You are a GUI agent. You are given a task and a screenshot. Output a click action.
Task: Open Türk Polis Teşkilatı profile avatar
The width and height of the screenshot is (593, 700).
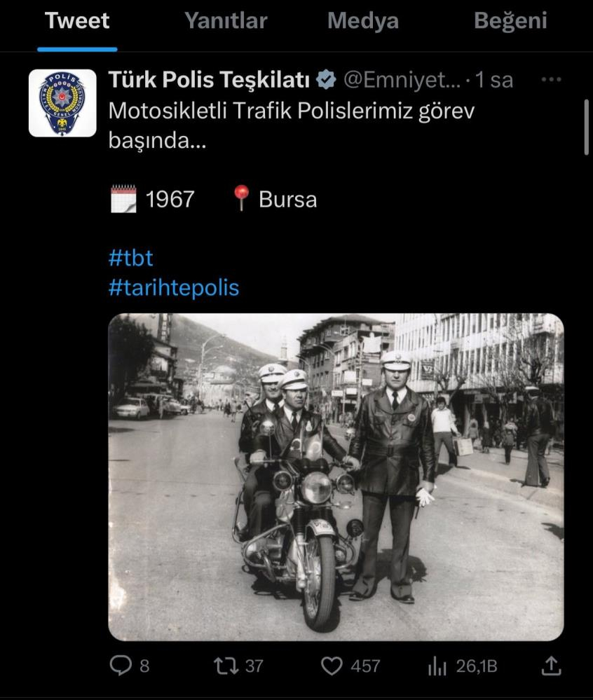tap(62, 103)
